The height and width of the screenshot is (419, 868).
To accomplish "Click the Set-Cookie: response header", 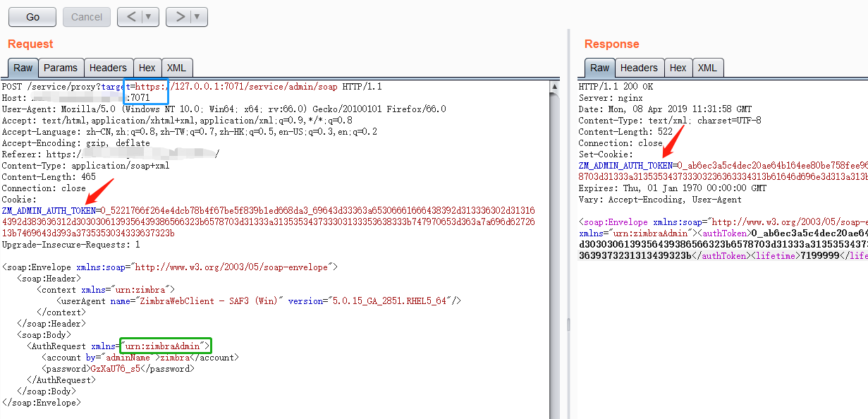I will [x=606, y=154].
